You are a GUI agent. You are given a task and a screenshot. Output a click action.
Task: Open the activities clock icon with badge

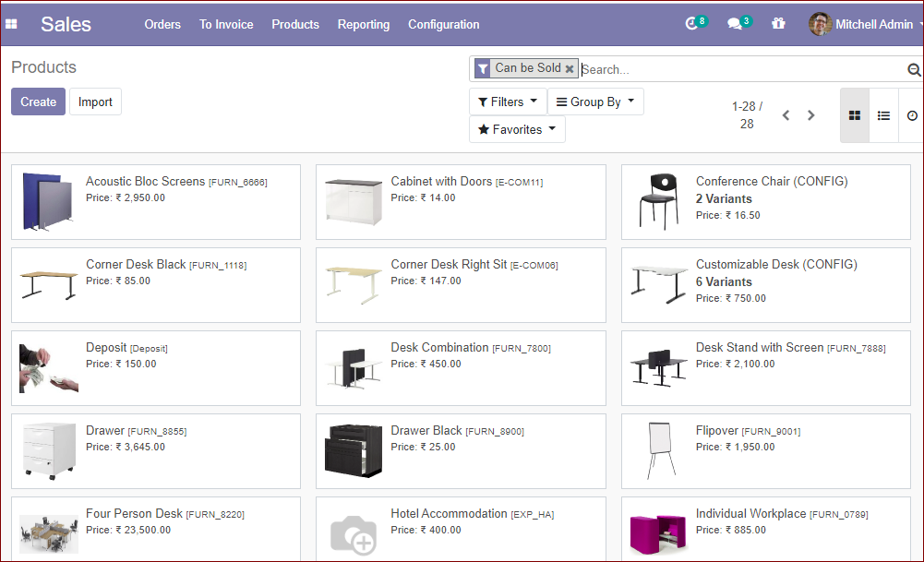(692, 24)
